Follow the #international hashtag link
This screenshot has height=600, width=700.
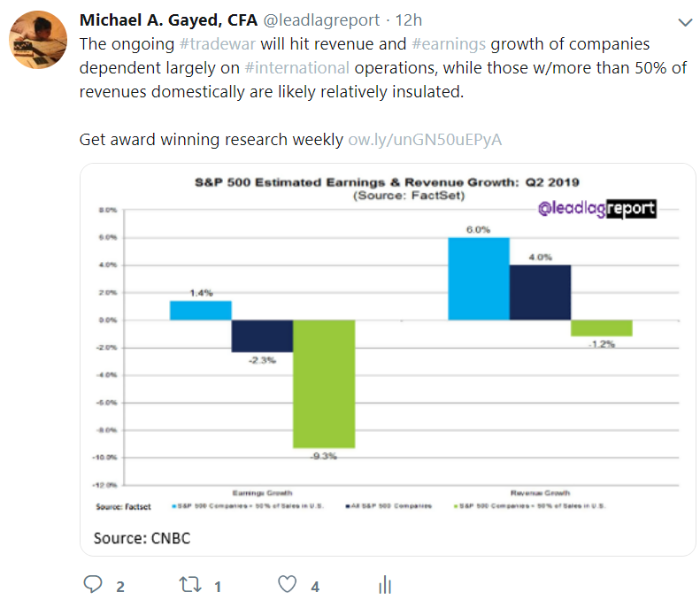[x=298, y=68]
